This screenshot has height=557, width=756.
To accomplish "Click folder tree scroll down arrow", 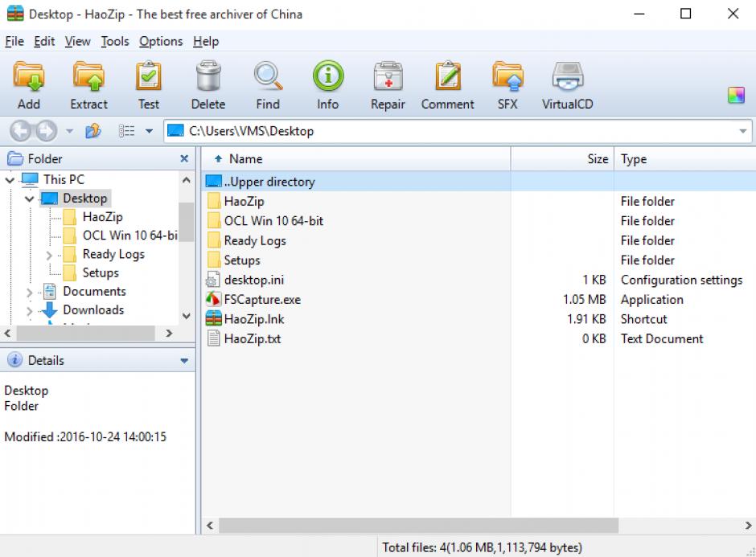I will pyautogui.click(x=187, y=316).
